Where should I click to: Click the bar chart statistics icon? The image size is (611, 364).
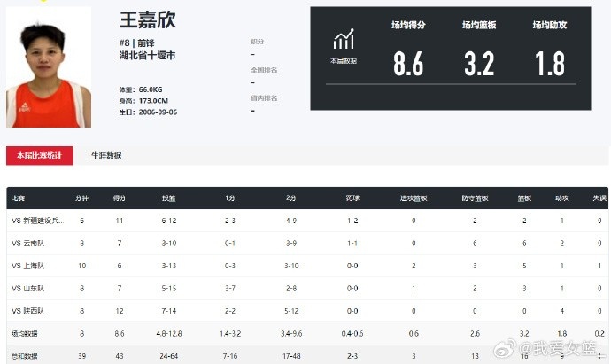click(x=344, y=40)
